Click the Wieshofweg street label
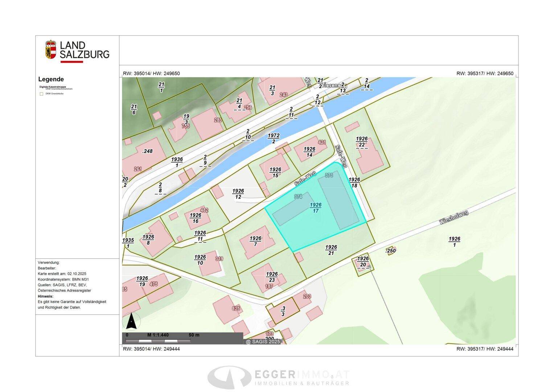 point(454,217)
